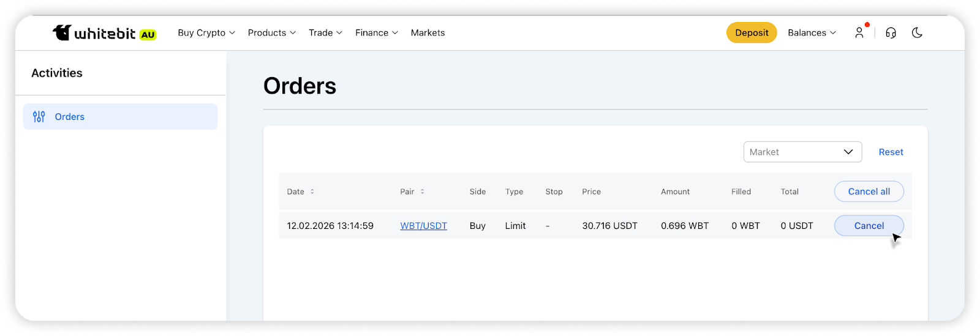Click the AU region badge
Image resolution: width=980 pixels, height=336 pixels.
(x=148, y=35)
